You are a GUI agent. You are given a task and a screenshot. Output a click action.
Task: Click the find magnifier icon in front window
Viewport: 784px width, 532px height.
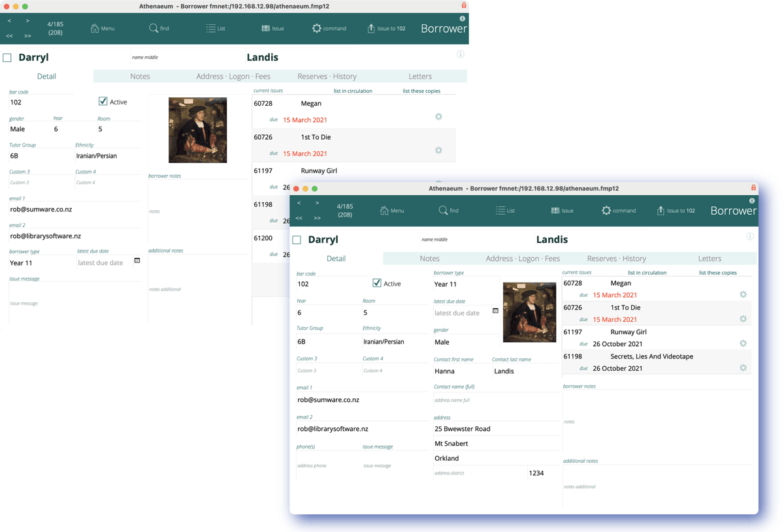[443, 211]
